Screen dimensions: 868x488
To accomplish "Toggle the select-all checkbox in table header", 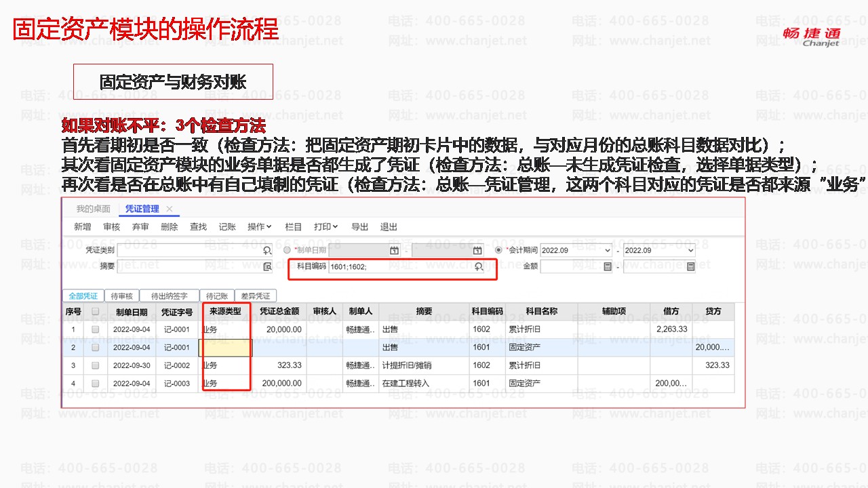I will pos(96,312).
